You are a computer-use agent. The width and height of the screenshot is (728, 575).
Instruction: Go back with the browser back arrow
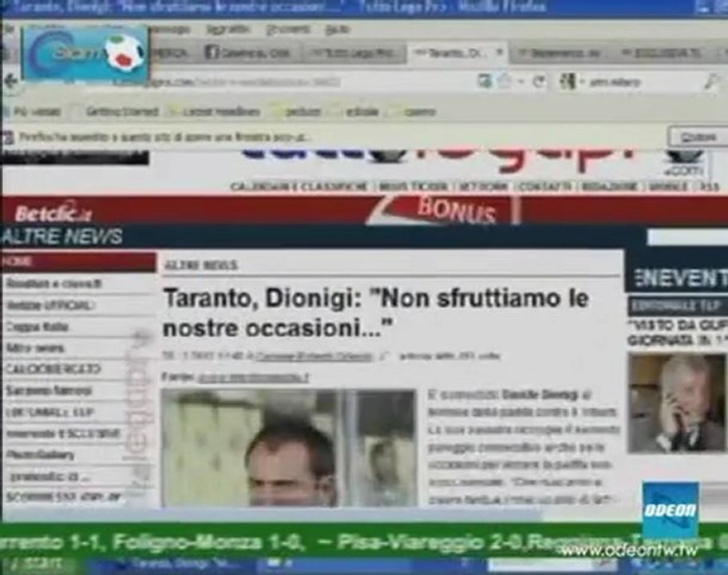pos(10,82)
